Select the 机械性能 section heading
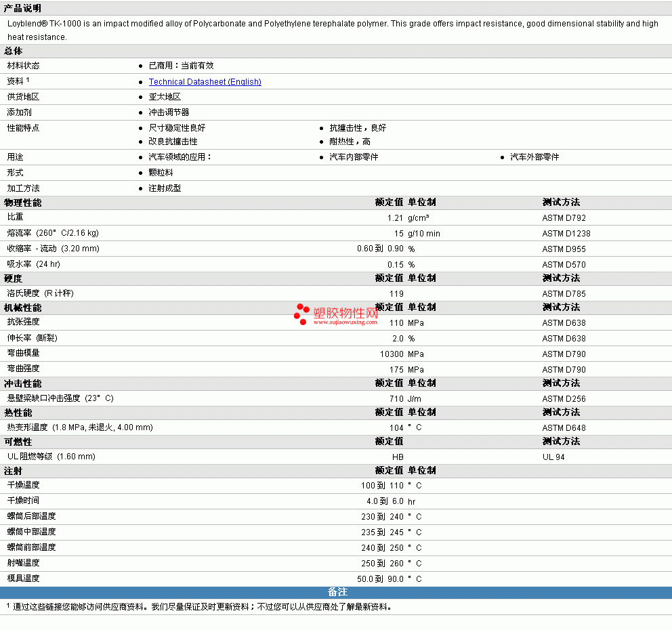The image size is (672, 630). (x=23, y=308)
